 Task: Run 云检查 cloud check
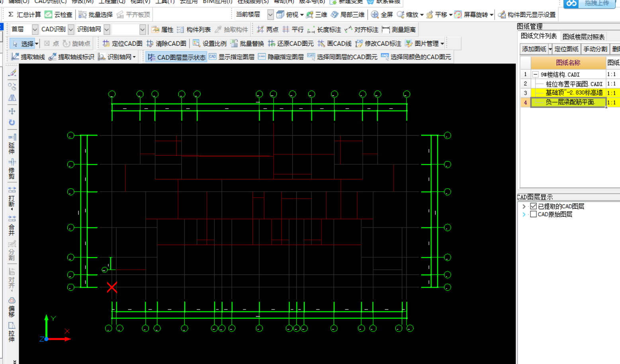click(59, 15)
